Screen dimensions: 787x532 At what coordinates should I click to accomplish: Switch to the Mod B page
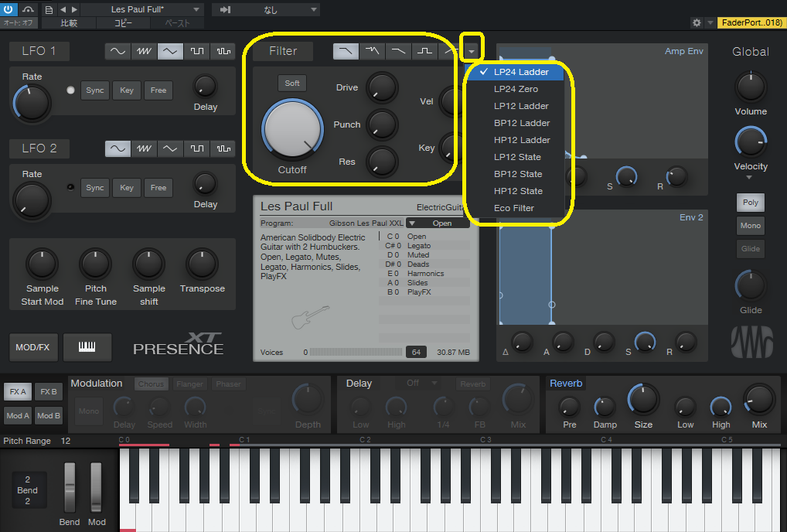tap(48, 415)
